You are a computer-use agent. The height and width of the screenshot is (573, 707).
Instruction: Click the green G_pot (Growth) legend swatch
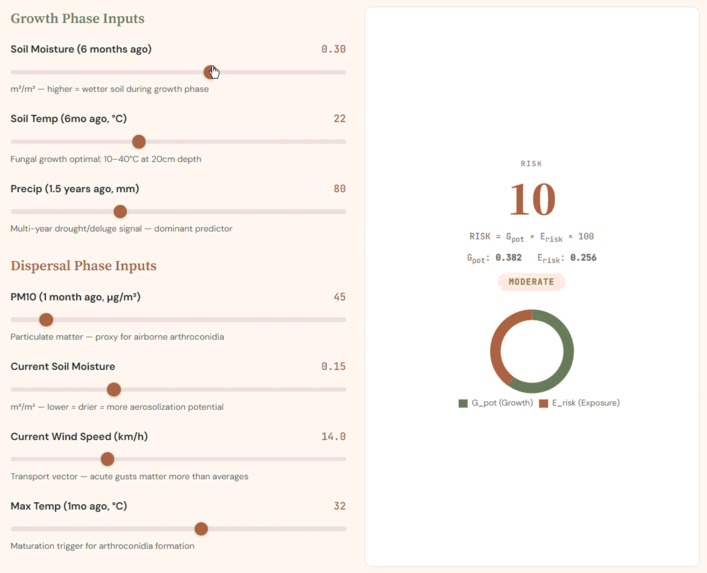point(463,403)
